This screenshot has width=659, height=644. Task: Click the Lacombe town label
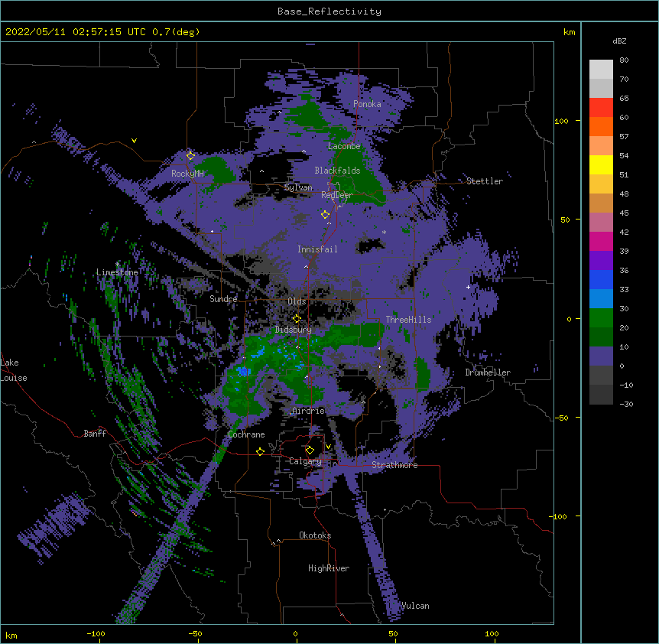(x=344, y=146)
